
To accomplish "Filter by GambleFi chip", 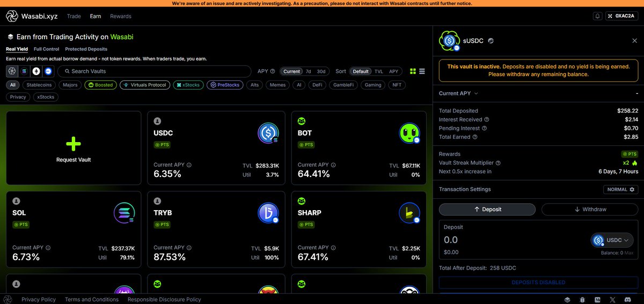I will tap(345, 85).
